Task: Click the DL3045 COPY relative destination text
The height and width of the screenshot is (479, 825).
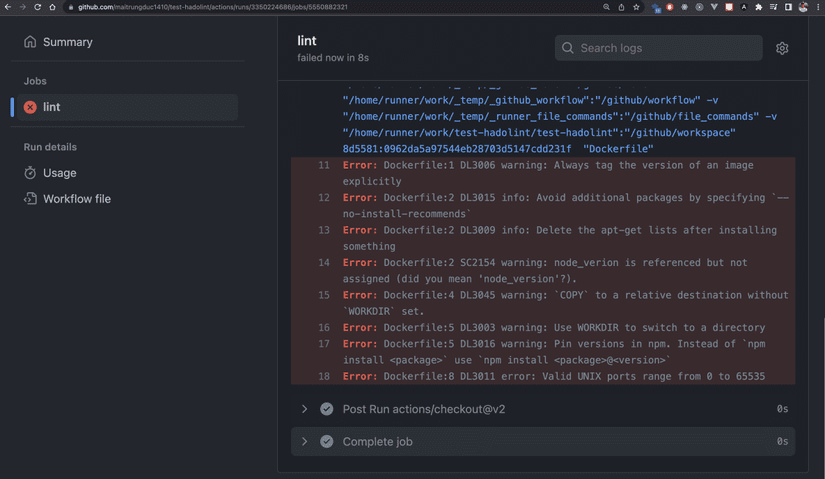Action: (566, 303)
